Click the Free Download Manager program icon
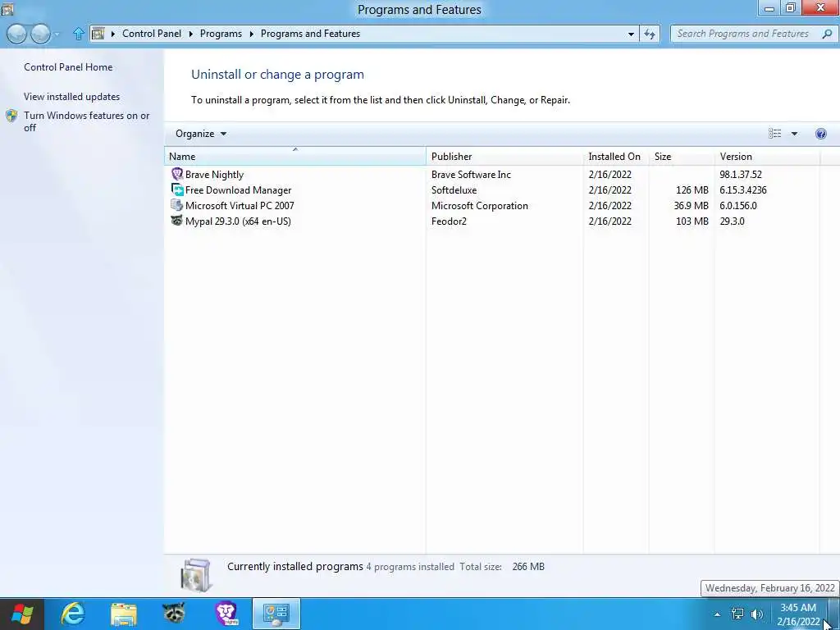This screenshot has width=840, height=630. [x=177, y=189]
